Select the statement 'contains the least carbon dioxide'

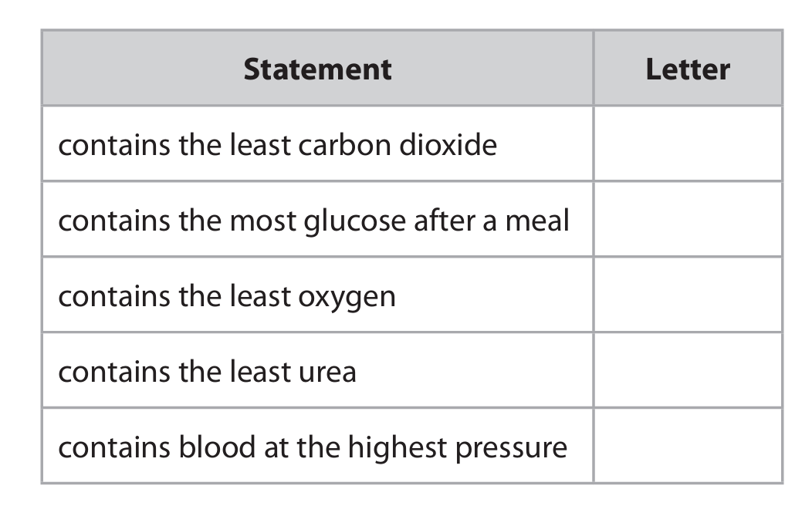pyautogui.click(x=278, y=145)
